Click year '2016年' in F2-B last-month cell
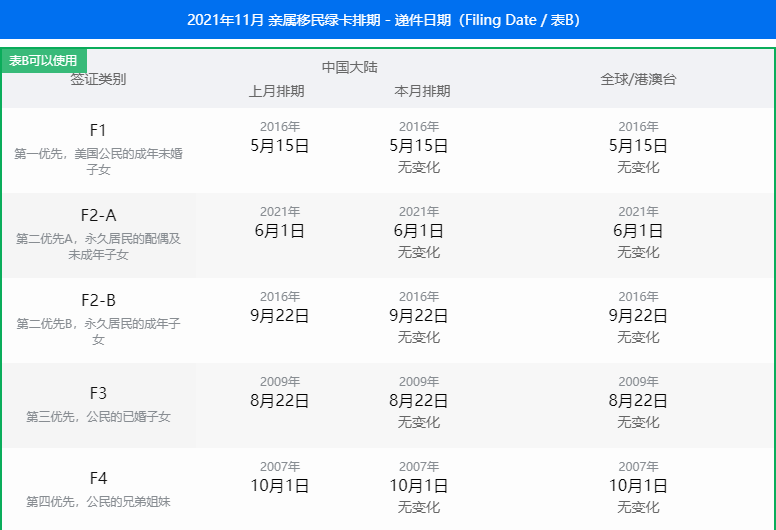The height and width of the screenshot is (530, 776). coord(280,297)
